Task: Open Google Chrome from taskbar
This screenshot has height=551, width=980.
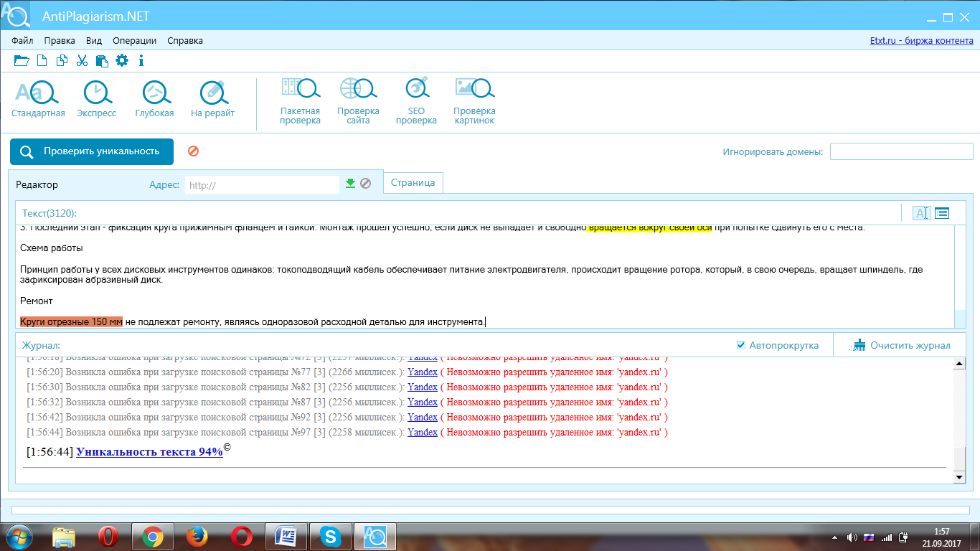Action: coord(152,536)
